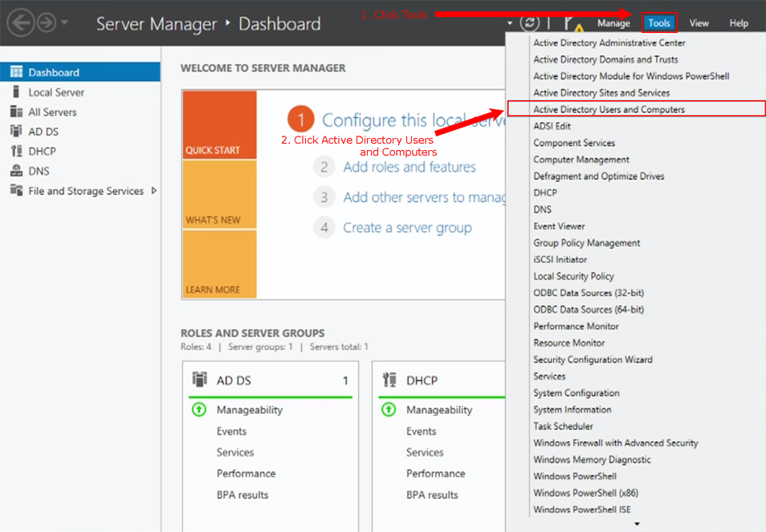The image size is (766, 532).
Task: Click the DHCP role tile icon
Action: [x=389, y=380]
